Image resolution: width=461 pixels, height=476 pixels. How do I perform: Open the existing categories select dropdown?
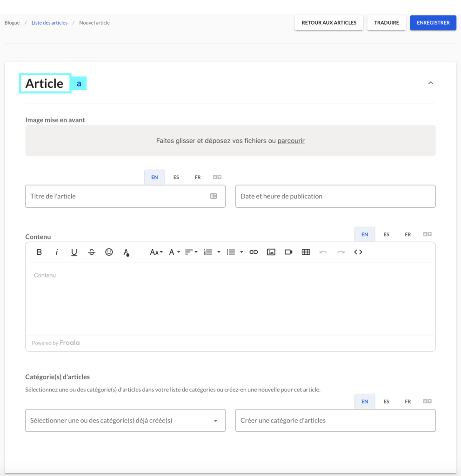125,420
